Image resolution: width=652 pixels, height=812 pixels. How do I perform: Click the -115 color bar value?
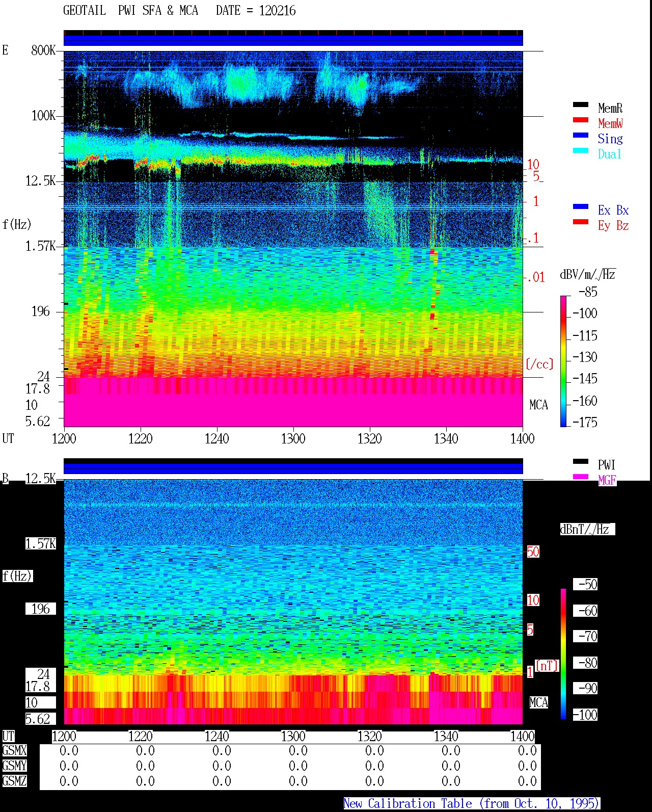point(585,336)
